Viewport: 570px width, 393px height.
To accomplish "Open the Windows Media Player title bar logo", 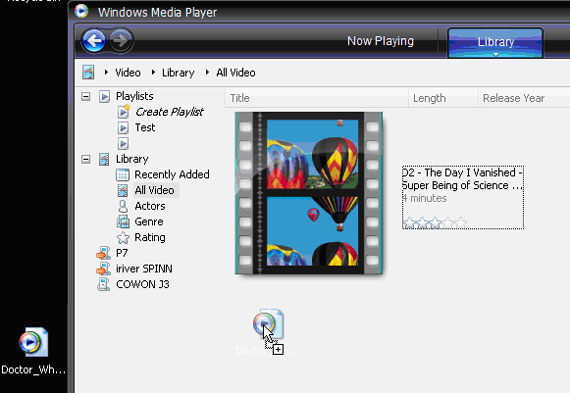I will (81, 11).
